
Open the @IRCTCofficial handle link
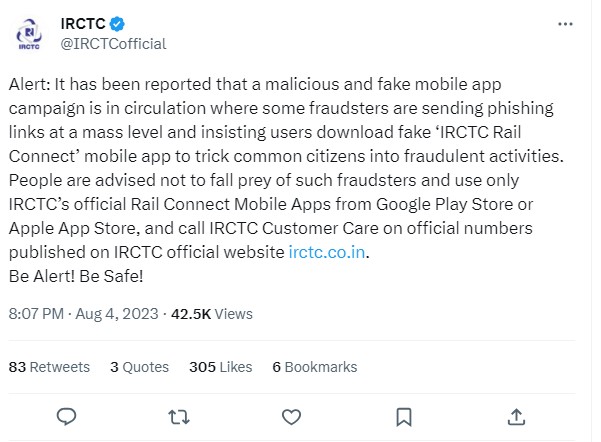tap(113, 44)
